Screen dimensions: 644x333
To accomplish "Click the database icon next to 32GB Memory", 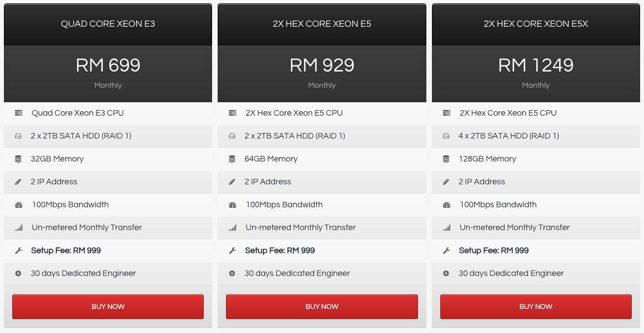I will [x=18, y=159].
